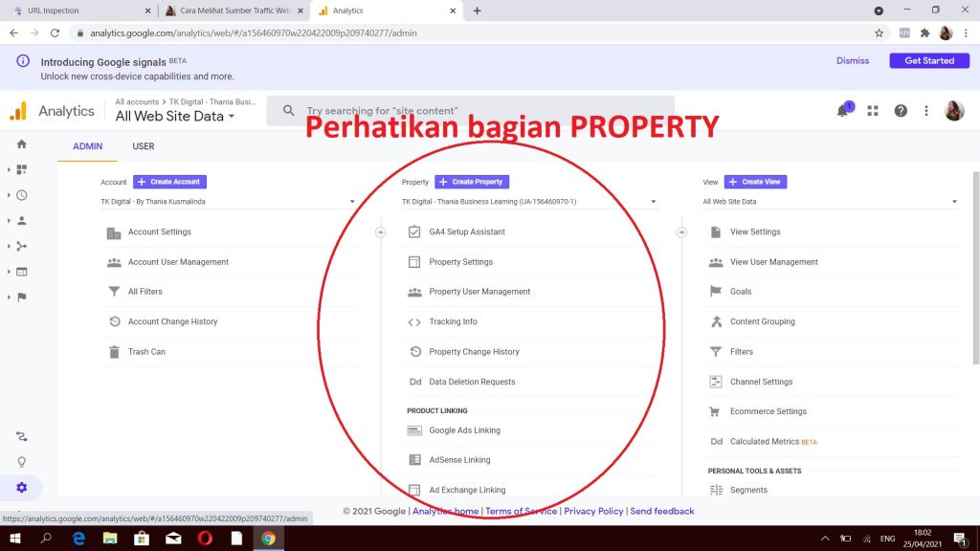
Task: Open Windows Start menu
Action: 15,539
